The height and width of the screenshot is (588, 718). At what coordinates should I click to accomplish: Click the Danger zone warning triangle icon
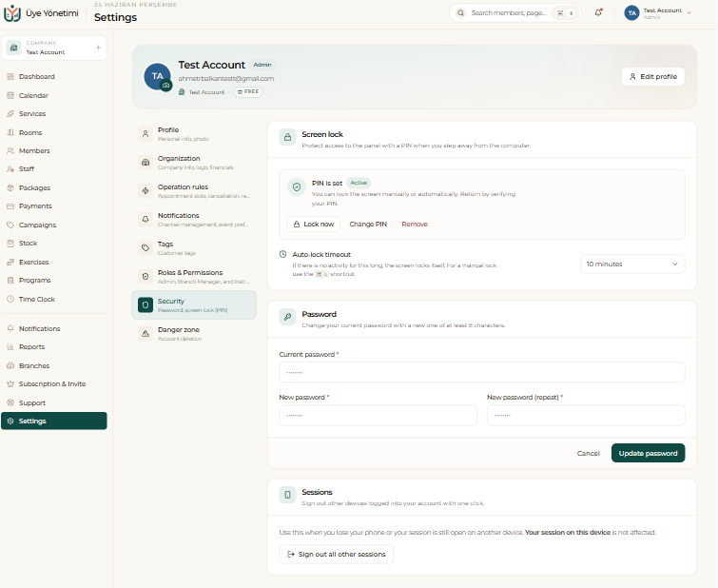(x=146, y=334)
